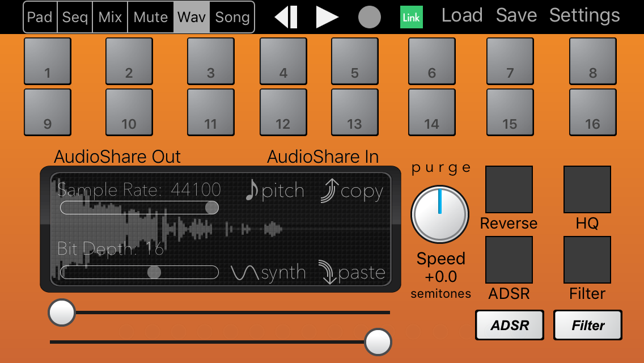Toggle the HQ box

click(x=587, y=189)
